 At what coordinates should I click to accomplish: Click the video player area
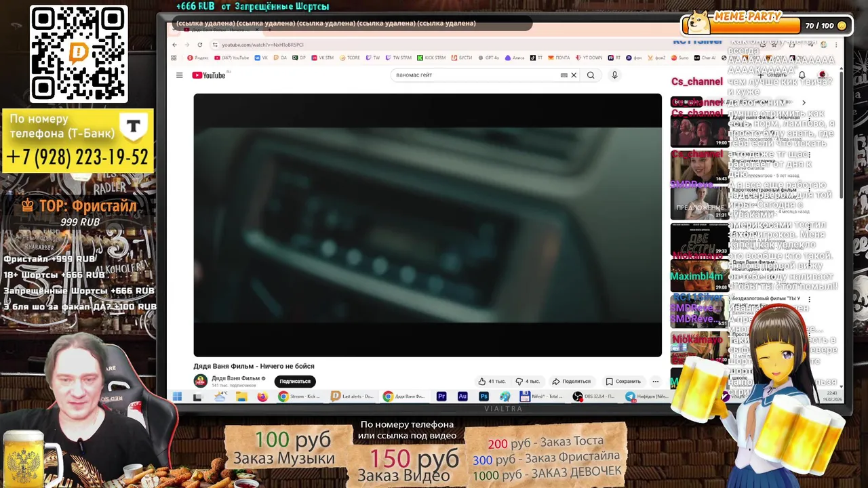[427, 225]
